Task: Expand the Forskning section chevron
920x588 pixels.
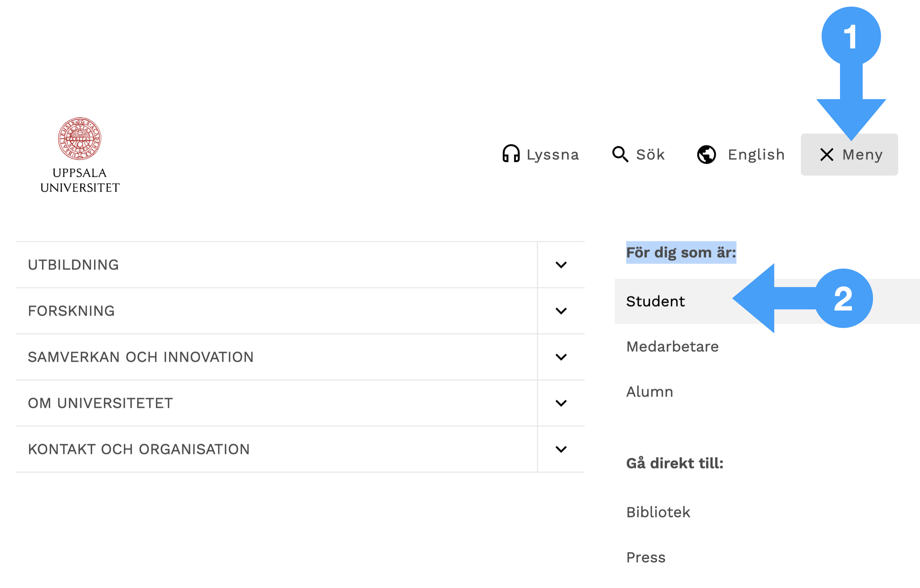Action: [561, 311]
